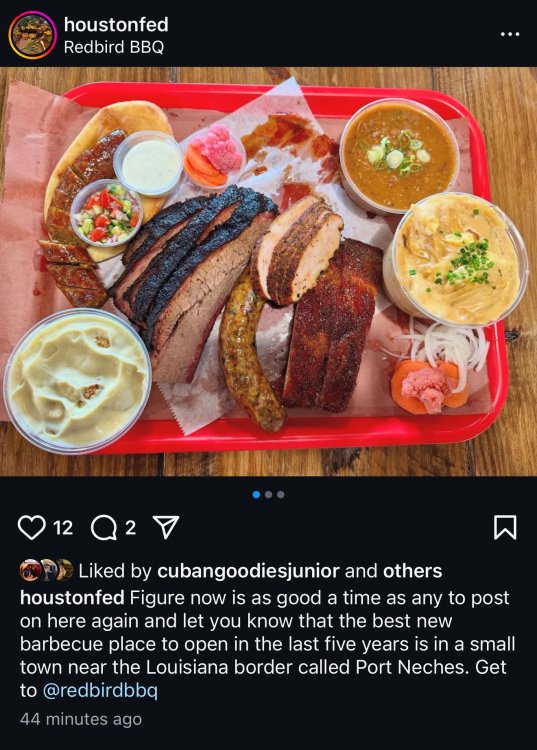Tap the comment count number 2
Image resolution: width=537 pixels, height=750 pixels.
(x=131, y=528)
